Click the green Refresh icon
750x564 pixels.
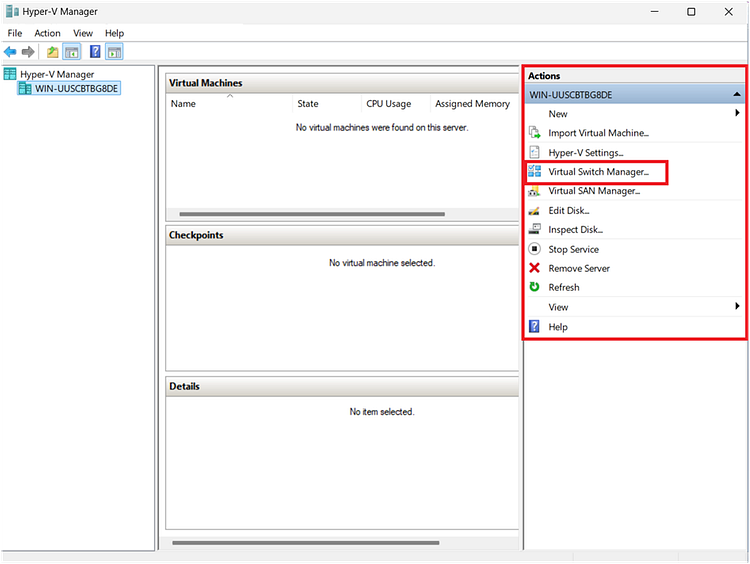point(534,287)
